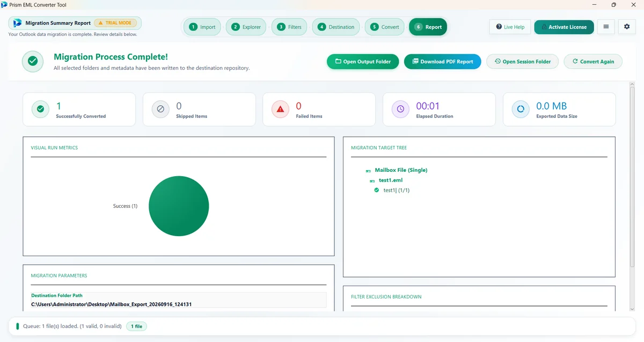Click Download PDF Report
Screen dimensions: 644x342
[x=442, y=62]
